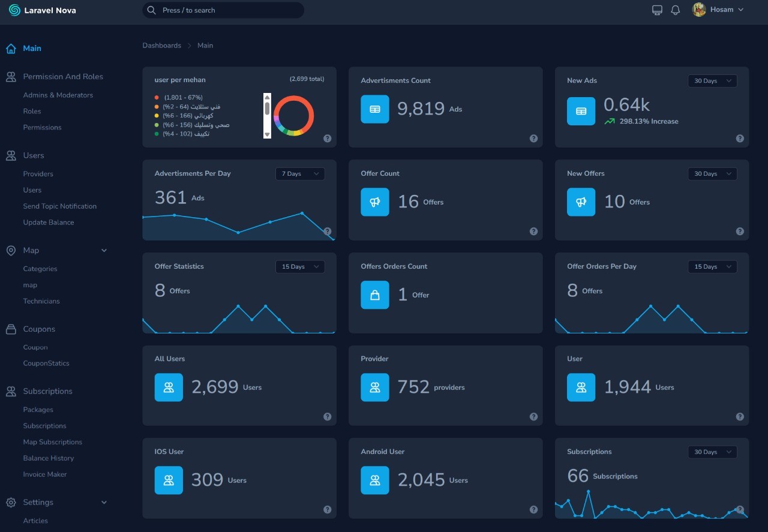Collapse the Map section in the sidebar
The image size is (768, 532).
(x=104, y=250)
